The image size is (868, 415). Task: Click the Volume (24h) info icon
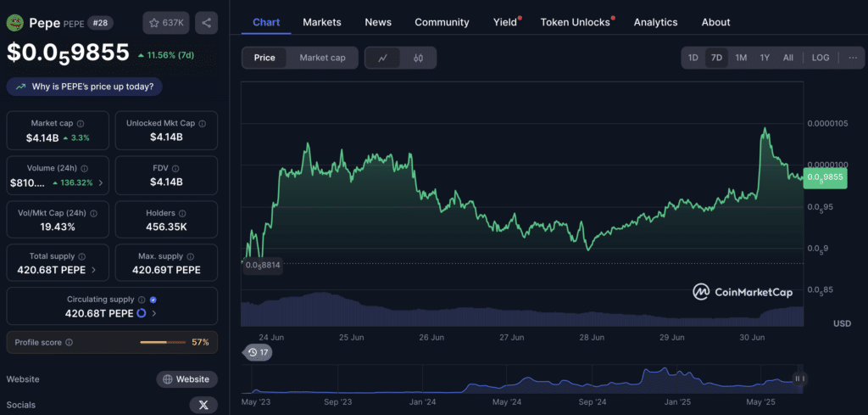(84, 168)
